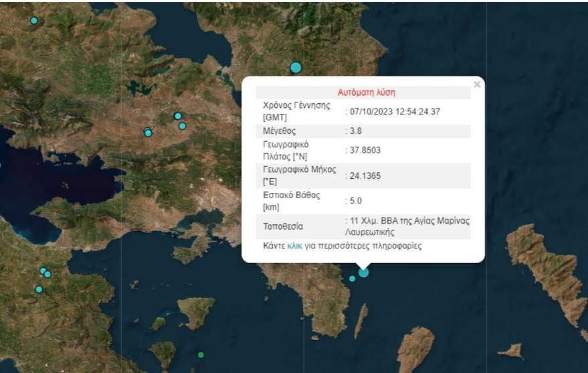Click the earthquake marker nearest the top-left corner
The width and height of the screenshot is (588, 373).
(x=34, y=21)
